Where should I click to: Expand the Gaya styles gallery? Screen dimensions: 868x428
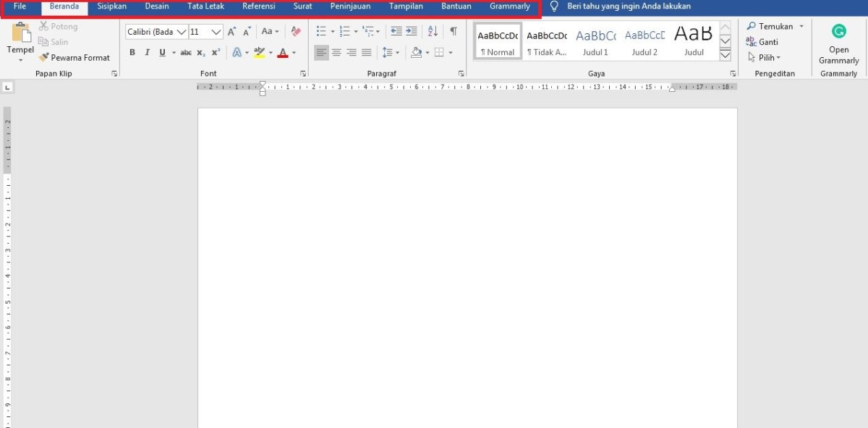[726, 55]
